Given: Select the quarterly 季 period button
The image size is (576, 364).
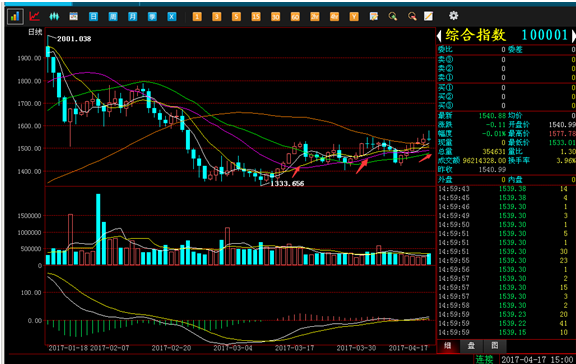Looking at the screenshot, I should [152, 16].
